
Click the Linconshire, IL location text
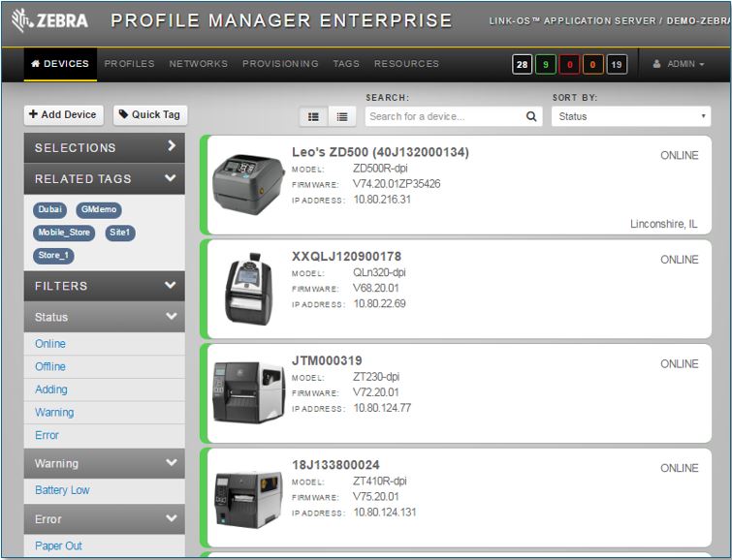coord(664,224)
